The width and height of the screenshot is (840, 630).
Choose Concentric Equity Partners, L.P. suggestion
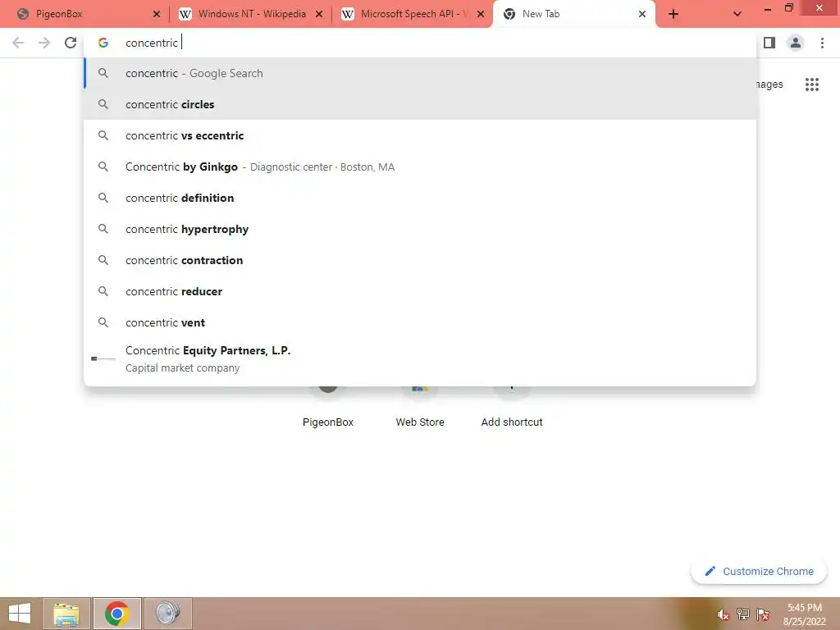tap(420, 359)
